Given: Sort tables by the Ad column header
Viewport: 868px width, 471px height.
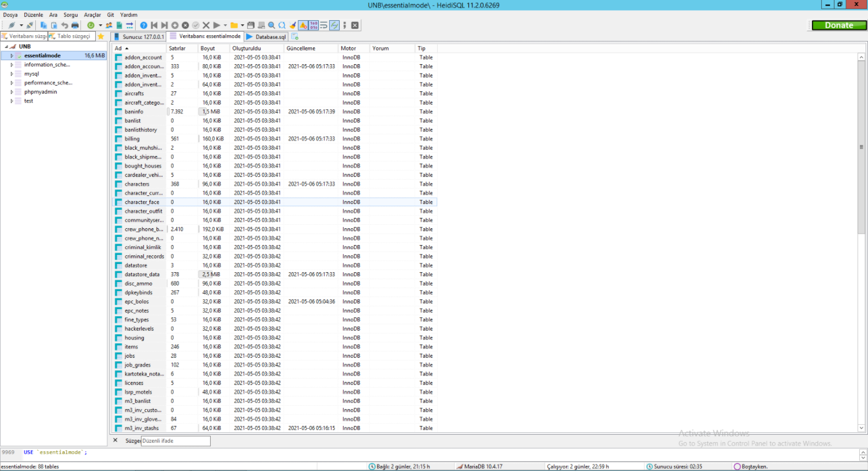Looking at the screenshot, I should (139, 49).
